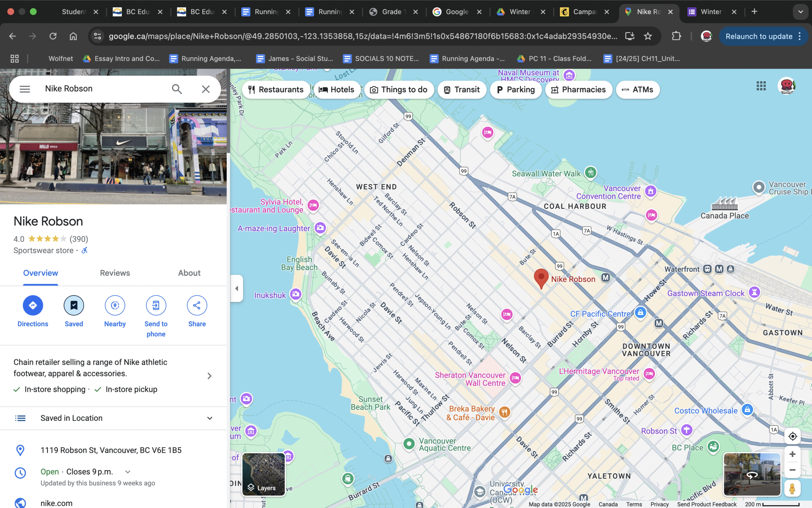Click the Google account avatar on map
Image resolution: width=812 pixels, height=508 pixels.
point(787,86)
